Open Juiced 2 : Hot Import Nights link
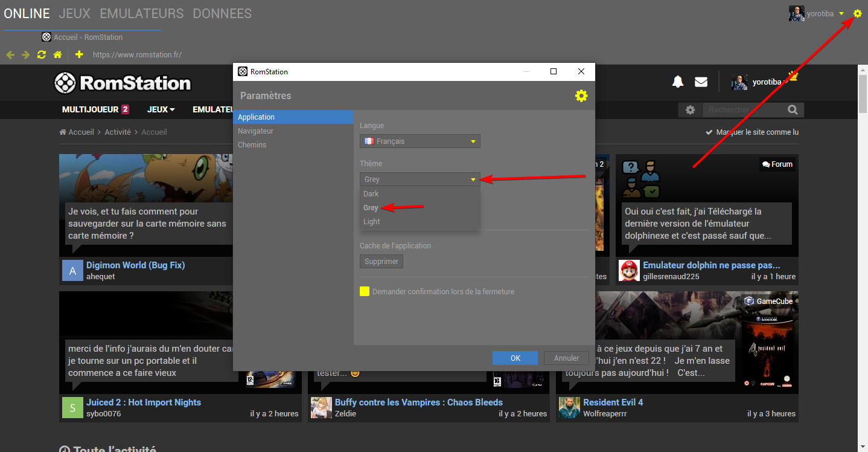Viewport: 868px width, 452px height. (144, 402)
